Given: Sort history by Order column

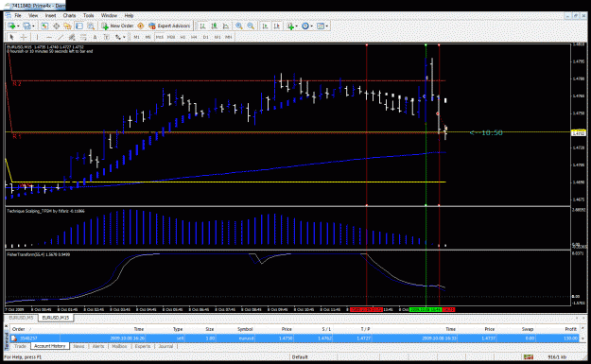Looking at the screenshot, I should (18, 329).
